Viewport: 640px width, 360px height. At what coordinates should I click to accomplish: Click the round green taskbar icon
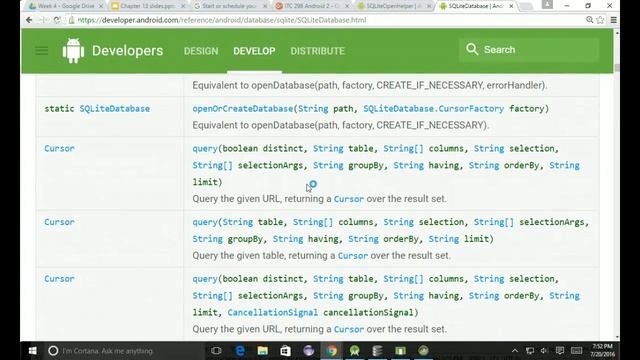coord(423,351)
